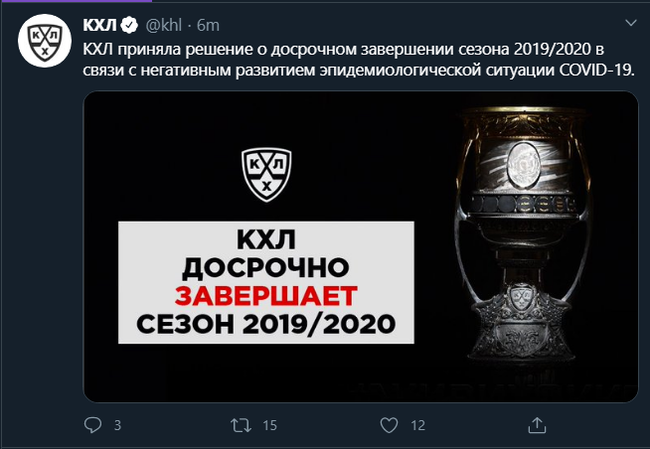Open the @khl handle link
Viewport: 650px width, 449px height.
point(164,25)
